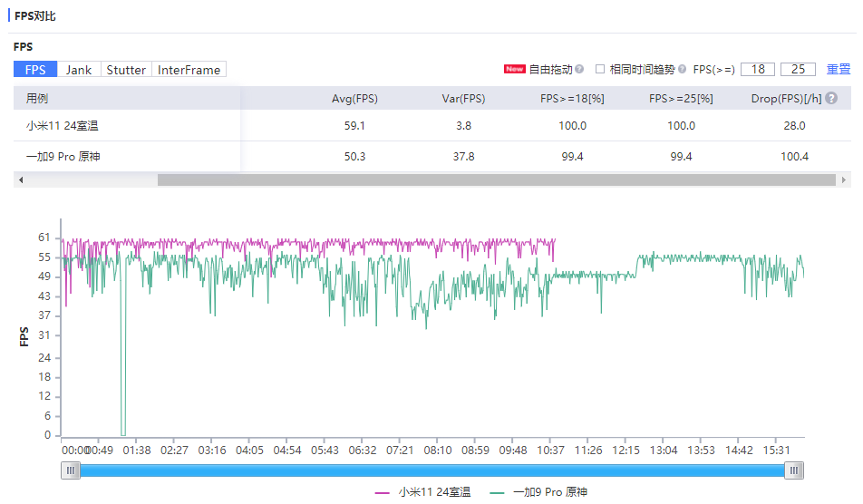863x504 pixels.
Task: Open the Stutter tab
Action: click(126, 70)
